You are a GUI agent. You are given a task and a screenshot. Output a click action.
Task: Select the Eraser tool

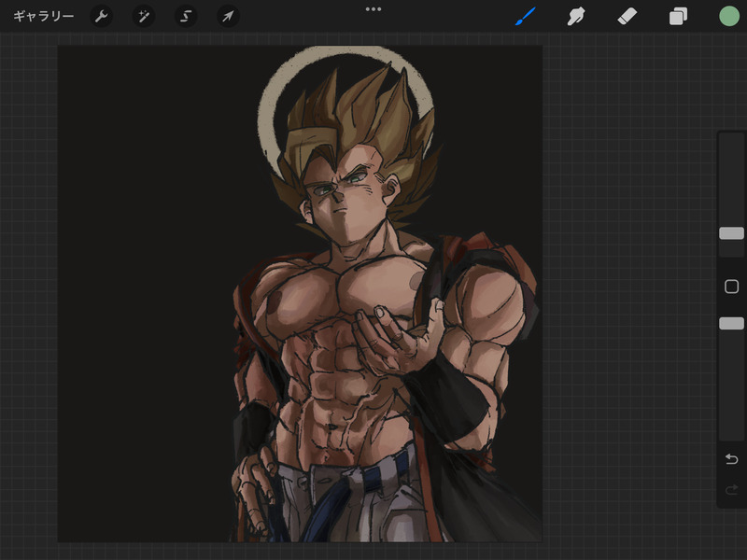pyautogui.click(x=627, y=16)
